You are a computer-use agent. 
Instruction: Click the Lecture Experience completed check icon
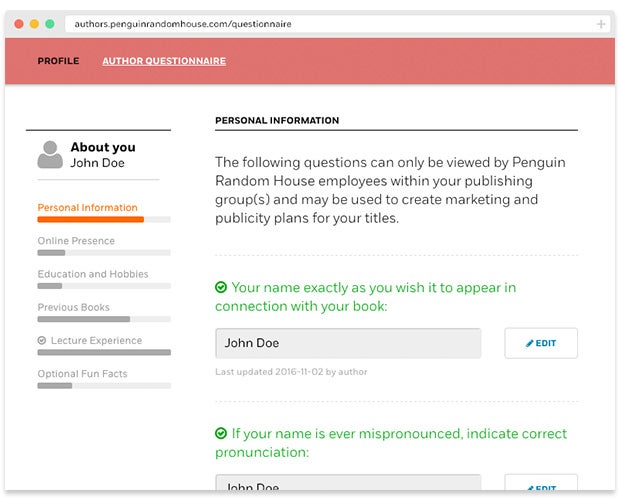point(42,340)
